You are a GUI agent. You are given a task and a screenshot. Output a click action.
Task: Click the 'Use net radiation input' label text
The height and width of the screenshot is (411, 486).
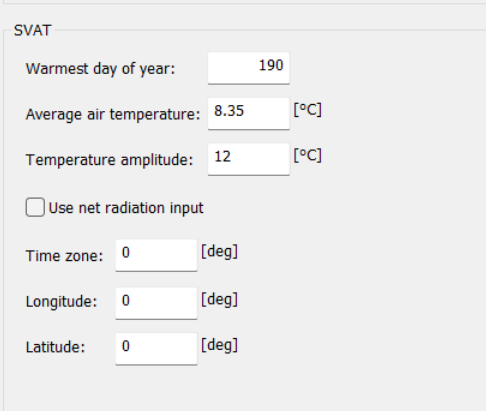coord(126,208)
